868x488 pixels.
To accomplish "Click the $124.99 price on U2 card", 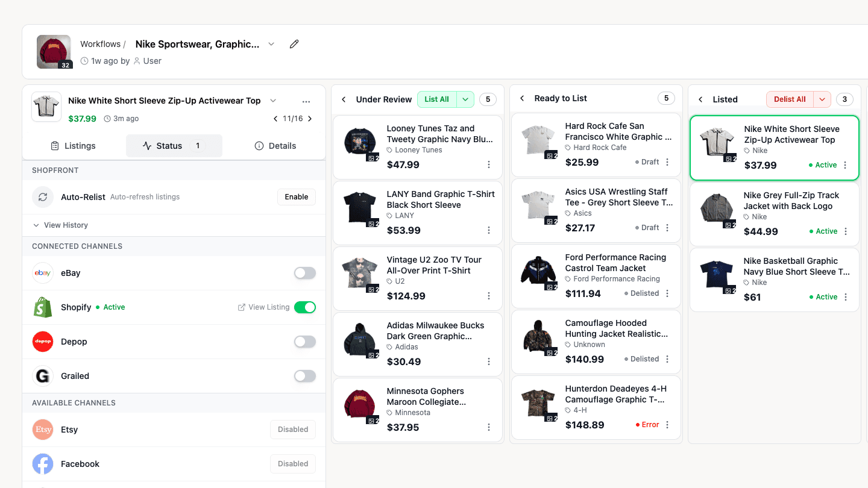I will point(406,296).
